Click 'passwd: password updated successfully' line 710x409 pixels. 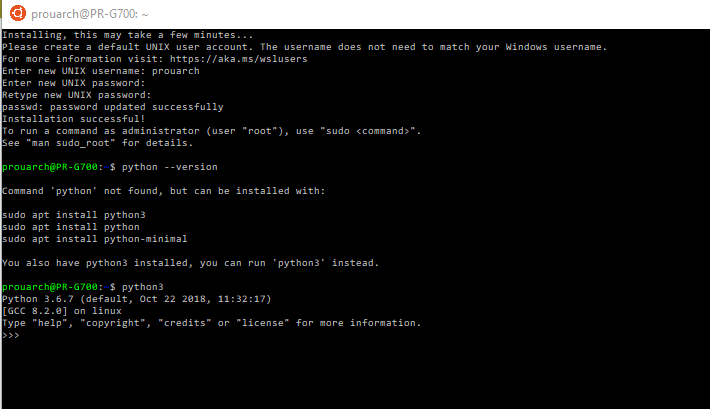pyautogui.click(x=113, y=107)
